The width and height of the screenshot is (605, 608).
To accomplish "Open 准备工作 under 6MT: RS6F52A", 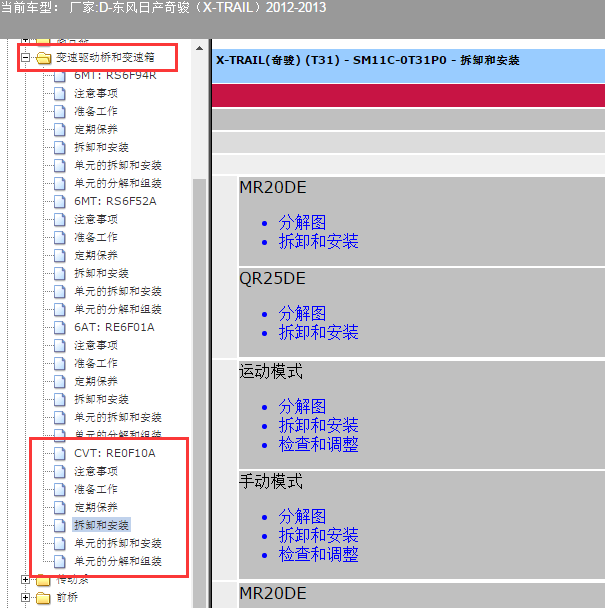I will (96, 237).
